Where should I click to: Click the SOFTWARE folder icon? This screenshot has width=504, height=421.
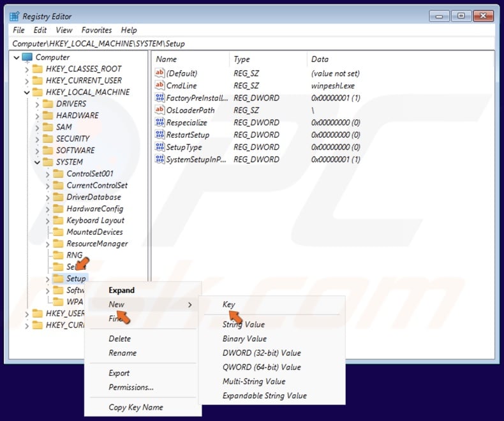48,151
